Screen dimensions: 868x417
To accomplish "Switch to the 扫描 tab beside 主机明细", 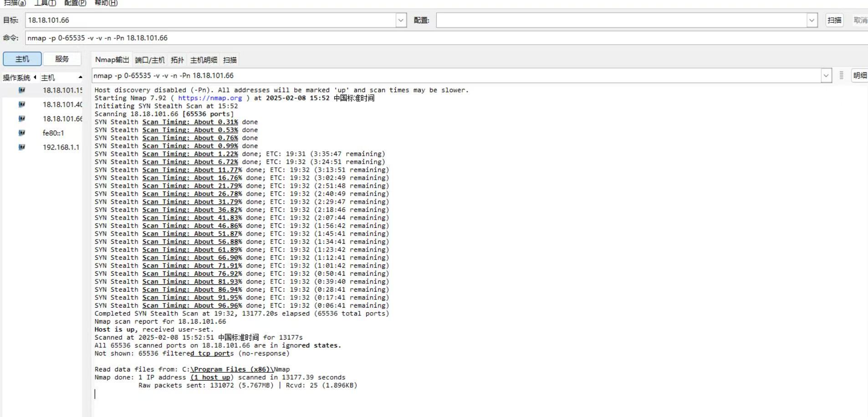I will 230,60.
